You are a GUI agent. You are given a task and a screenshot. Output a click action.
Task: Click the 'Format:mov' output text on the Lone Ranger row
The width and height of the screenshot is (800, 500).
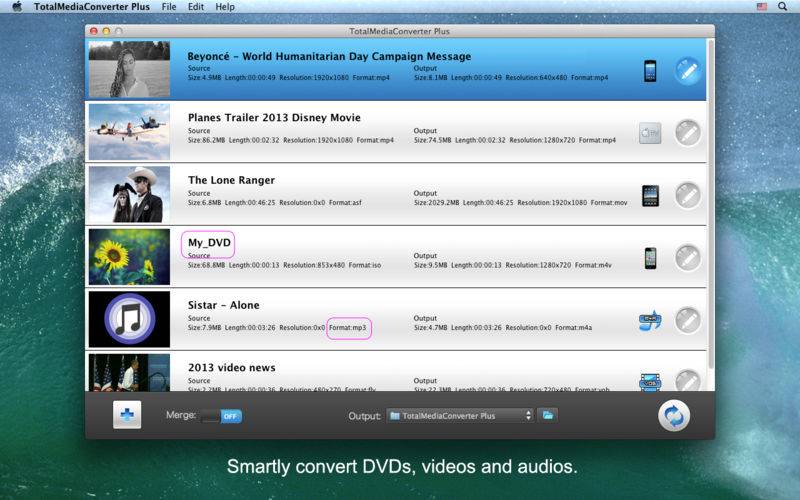[609, 203]
